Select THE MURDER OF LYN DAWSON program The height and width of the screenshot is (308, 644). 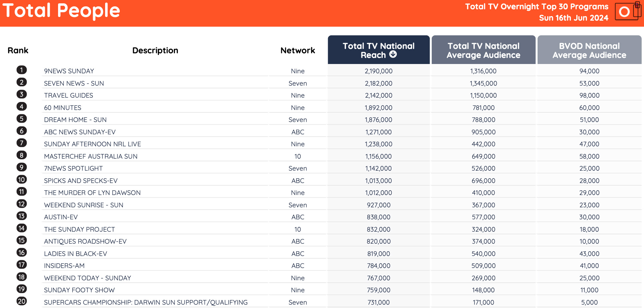[92, 193]
